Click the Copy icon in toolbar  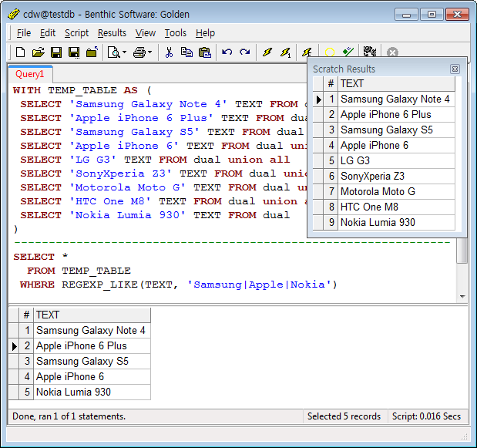click(x=186, y=52)
